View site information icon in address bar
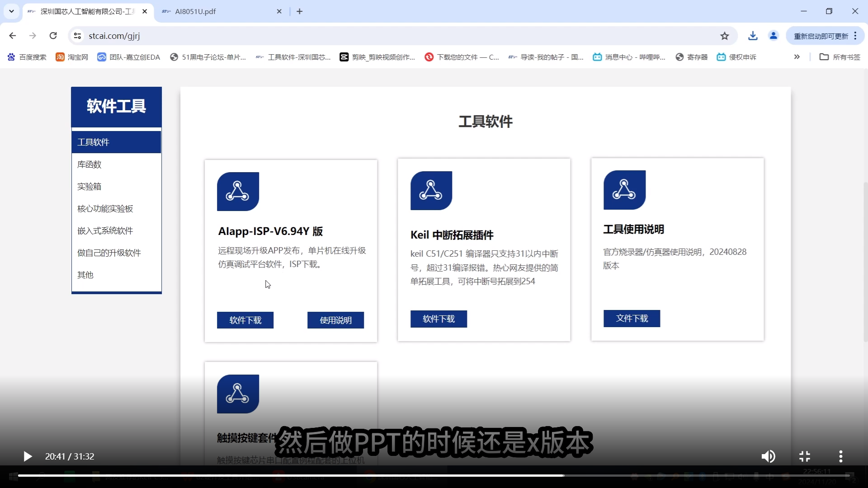868x488 pixels. 78,36
